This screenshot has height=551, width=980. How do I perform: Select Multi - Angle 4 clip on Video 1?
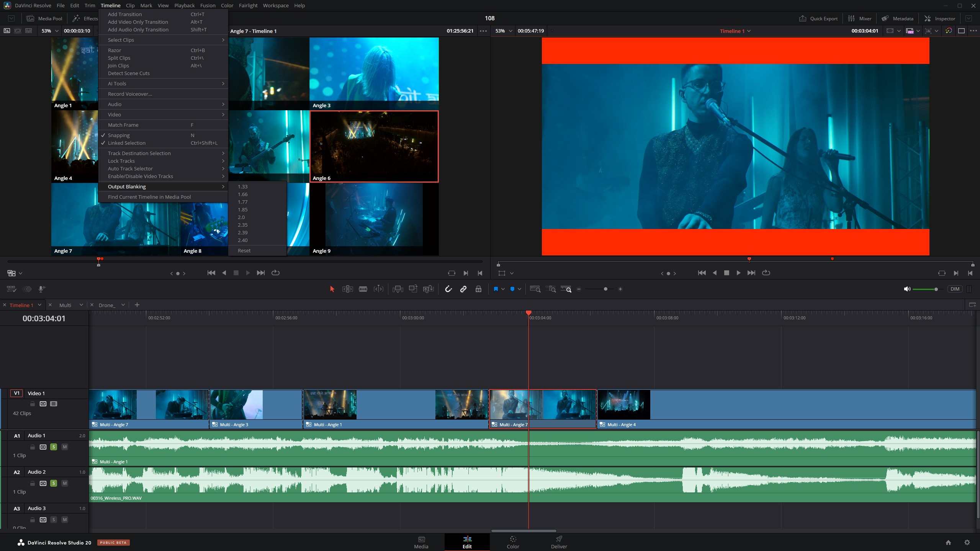(787, 409)
